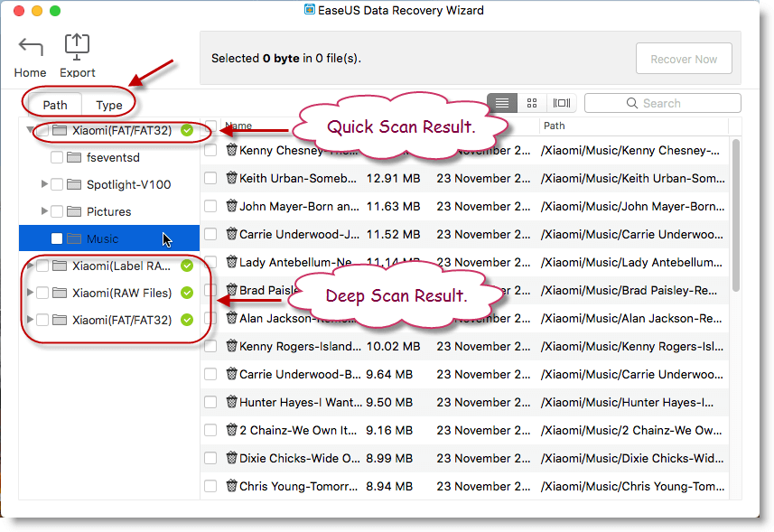Click path /Xiaomi/Music/Brad Paisley-Re...
774x532 pixels.
(629, 290)
